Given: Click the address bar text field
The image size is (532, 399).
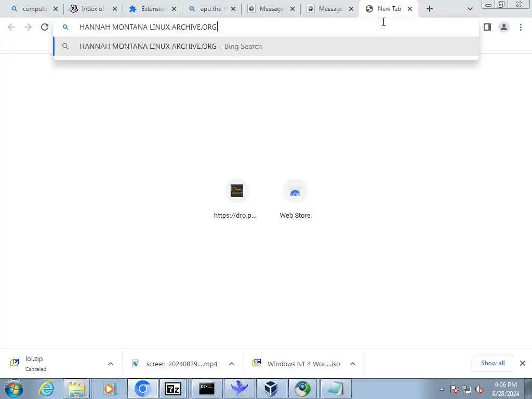Looking at the screenshot, I should pyautogui.click(x=266, y=27).
